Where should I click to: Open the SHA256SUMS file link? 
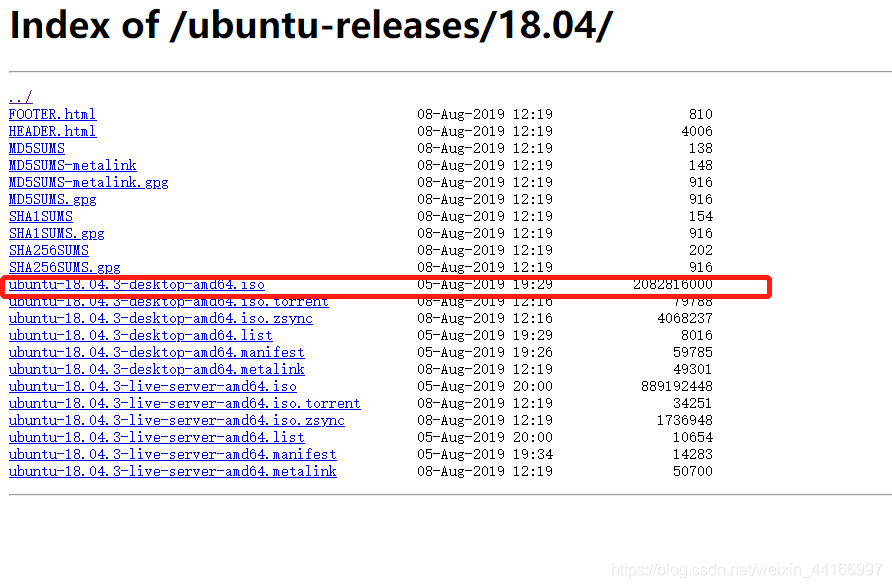48,251
